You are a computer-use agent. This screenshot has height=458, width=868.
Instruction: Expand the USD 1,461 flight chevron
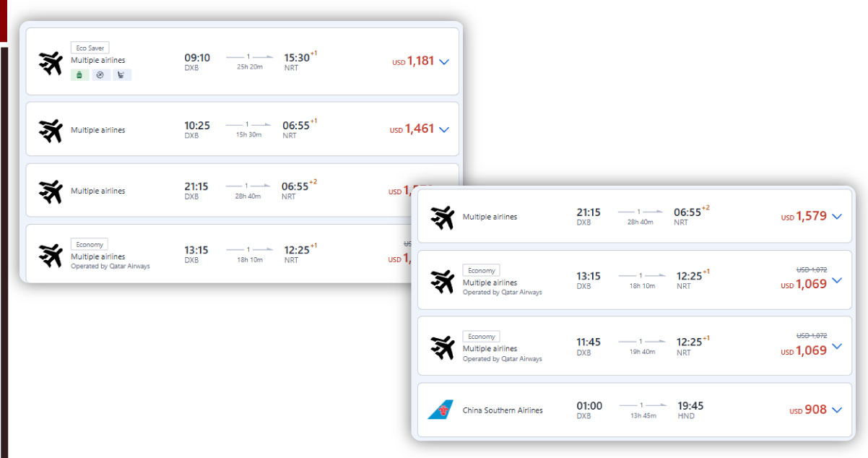pos(444,130)
